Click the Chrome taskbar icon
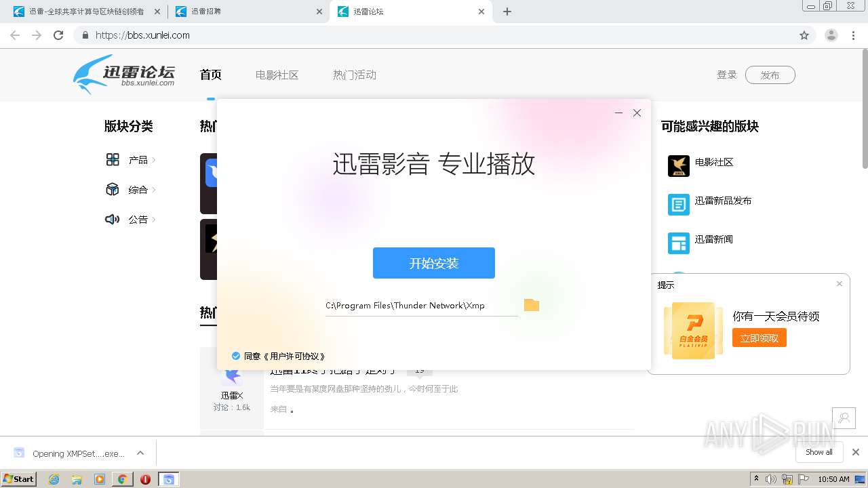The width and height of the screenshot is (868, 488). coord(122,479)
